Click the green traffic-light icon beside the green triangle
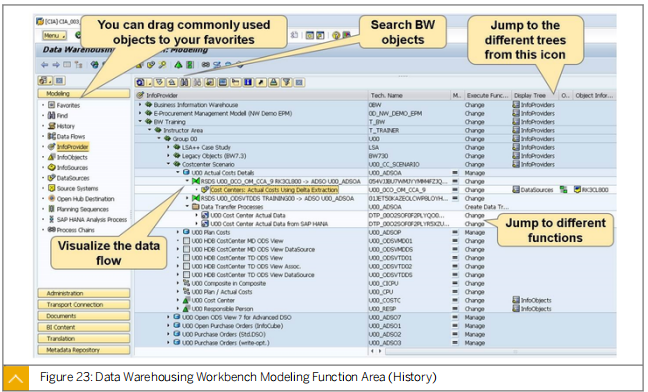Image resolution: width=648 pixels, height=392 pixels. tap(190, 65)
